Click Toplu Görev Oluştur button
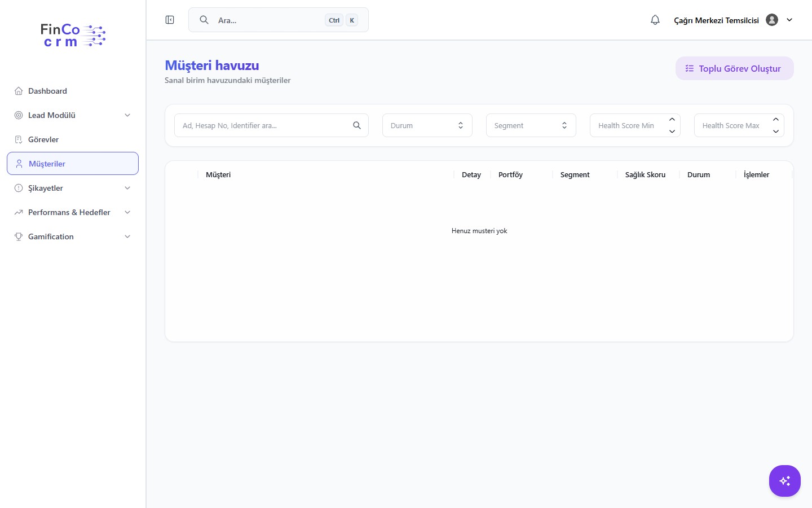This screenshot has width=812, height=508. (735, 68)
